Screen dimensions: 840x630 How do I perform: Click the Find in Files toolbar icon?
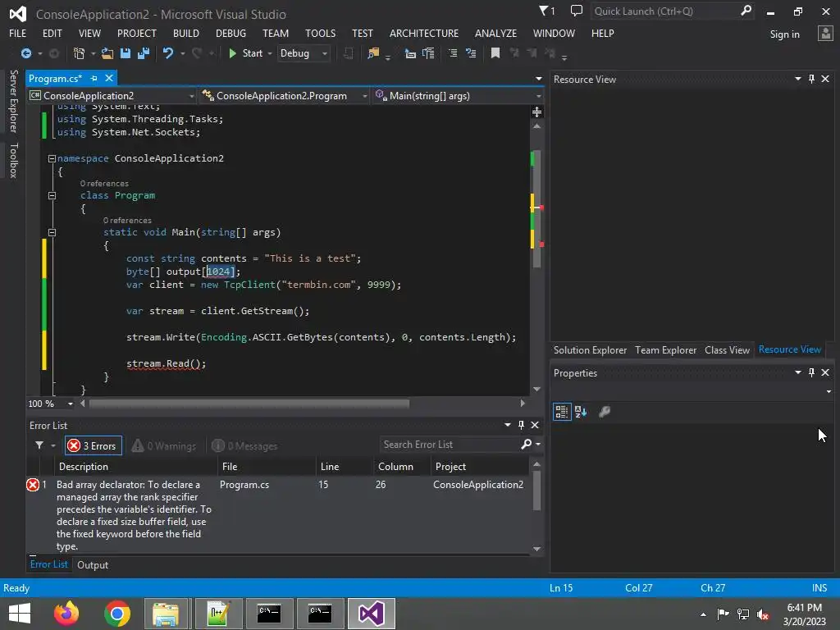pos(373,53)
